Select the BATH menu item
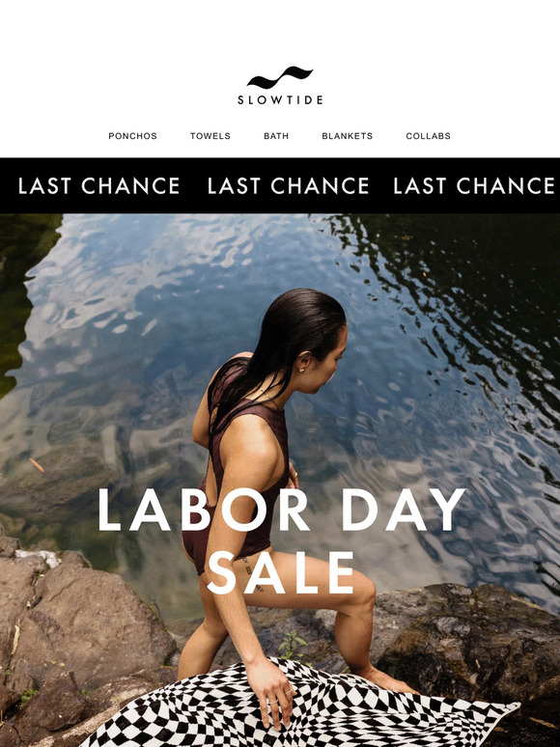Viewport: 560px width, 747px height. pyautogui.click(x=276, y=136)
